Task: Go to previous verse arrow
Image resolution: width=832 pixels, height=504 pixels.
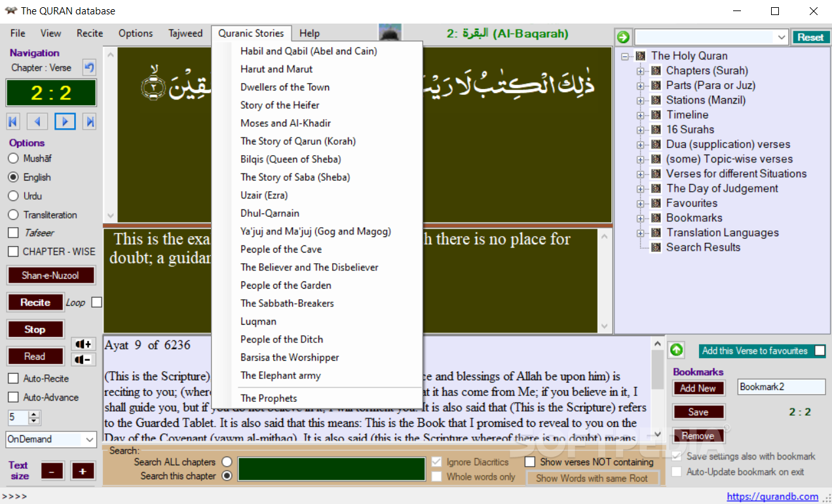Action: pyautogui.click(x=37, y=121)
